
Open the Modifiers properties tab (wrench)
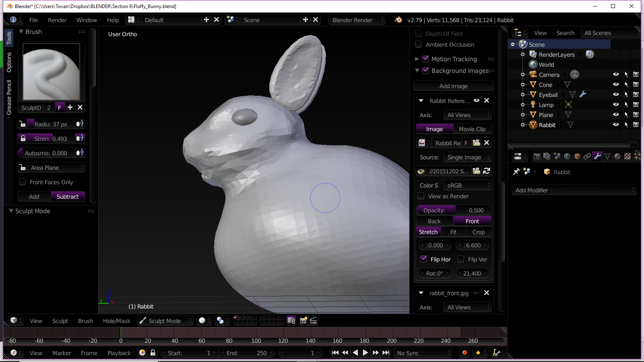point(597,156)
